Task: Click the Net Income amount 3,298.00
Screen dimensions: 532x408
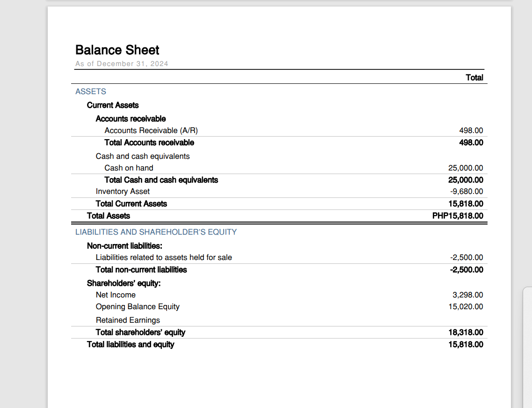Action: click(467, 295)
